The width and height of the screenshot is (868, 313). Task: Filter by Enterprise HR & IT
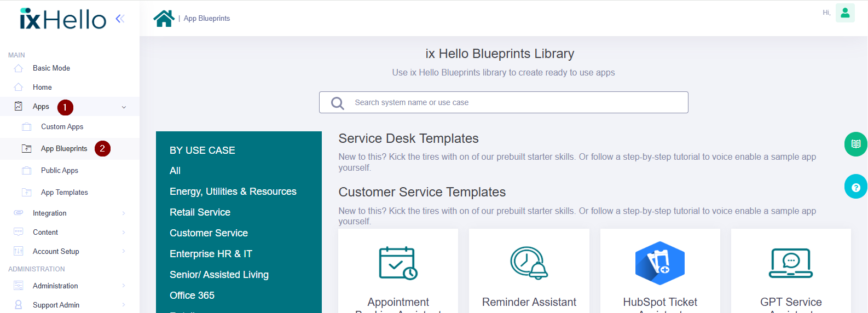pos(211,254)
